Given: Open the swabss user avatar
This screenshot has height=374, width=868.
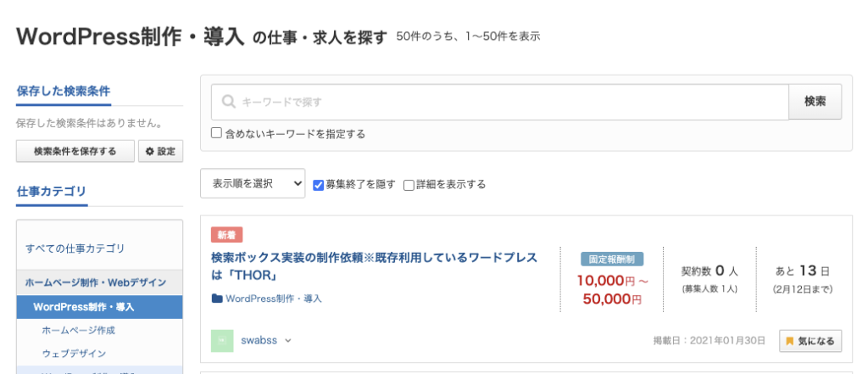Looking at the screenshot, I should pos(221,340).
